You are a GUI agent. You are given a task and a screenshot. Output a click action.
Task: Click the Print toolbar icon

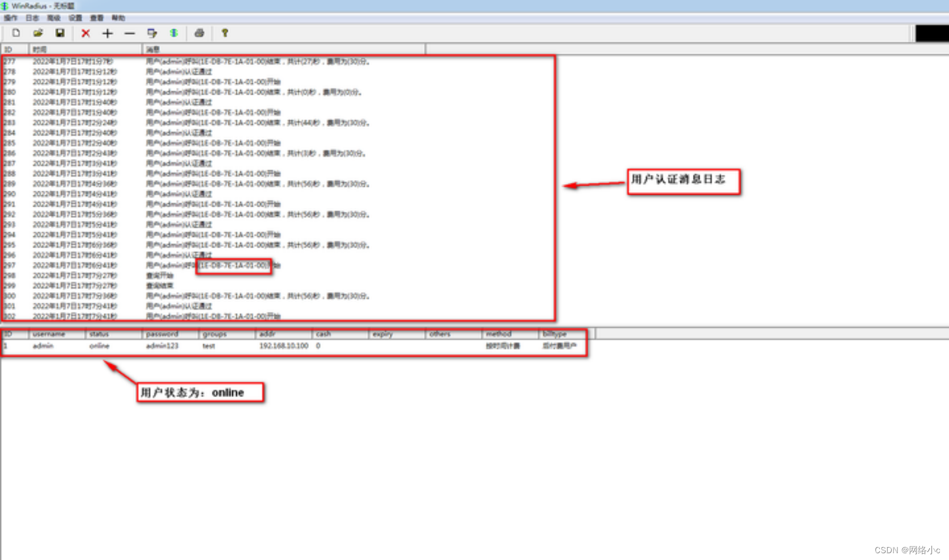(x=199, y=33)
